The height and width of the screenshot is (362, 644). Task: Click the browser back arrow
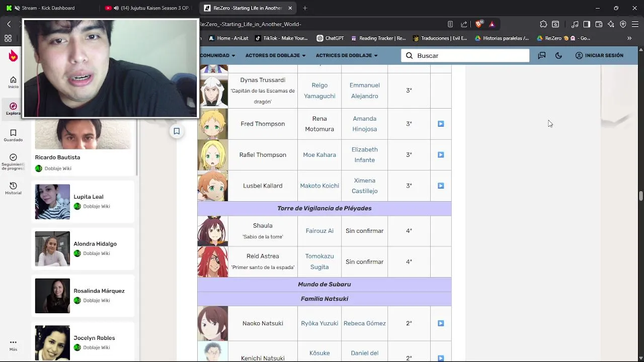(x=9, y=24)
